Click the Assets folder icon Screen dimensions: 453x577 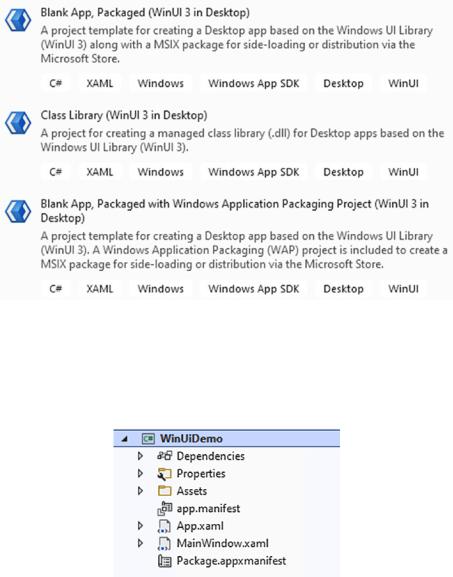click(x=164, y=491)
